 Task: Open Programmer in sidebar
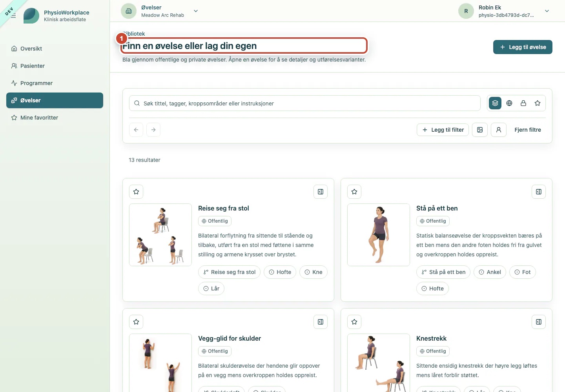55,83
